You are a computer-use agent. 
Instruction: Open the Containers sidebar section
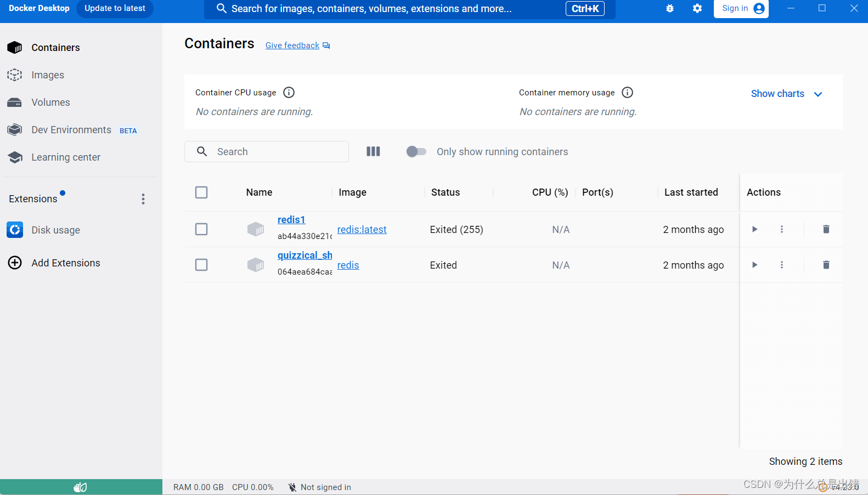(55, 48)
